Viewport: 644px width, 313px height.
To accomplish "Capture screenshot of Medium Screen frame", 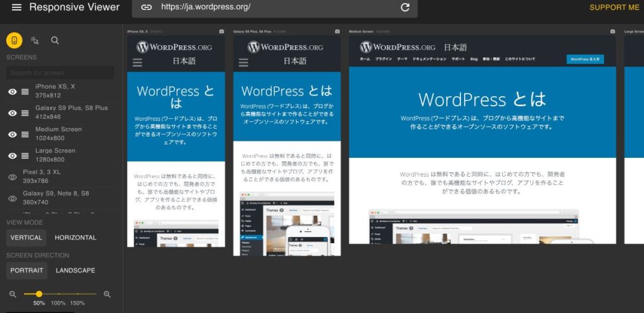I will click(613, 31).
